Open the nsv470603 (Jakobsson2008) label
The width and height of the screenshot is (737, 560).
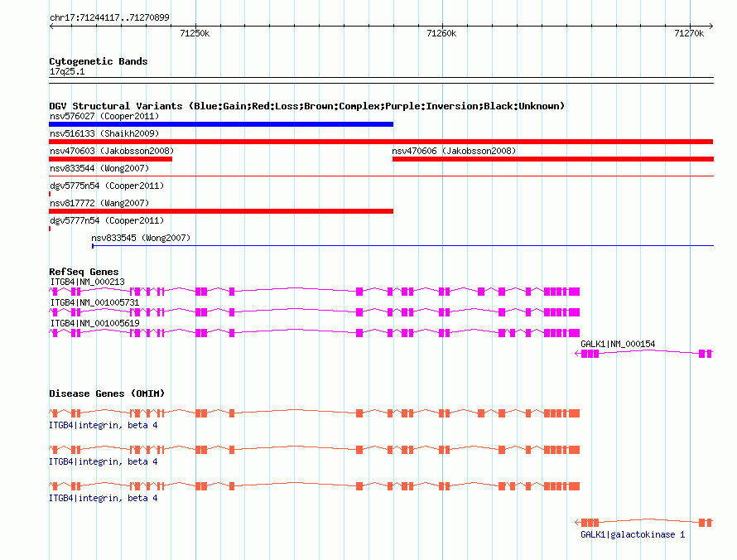tap(112, 151)
